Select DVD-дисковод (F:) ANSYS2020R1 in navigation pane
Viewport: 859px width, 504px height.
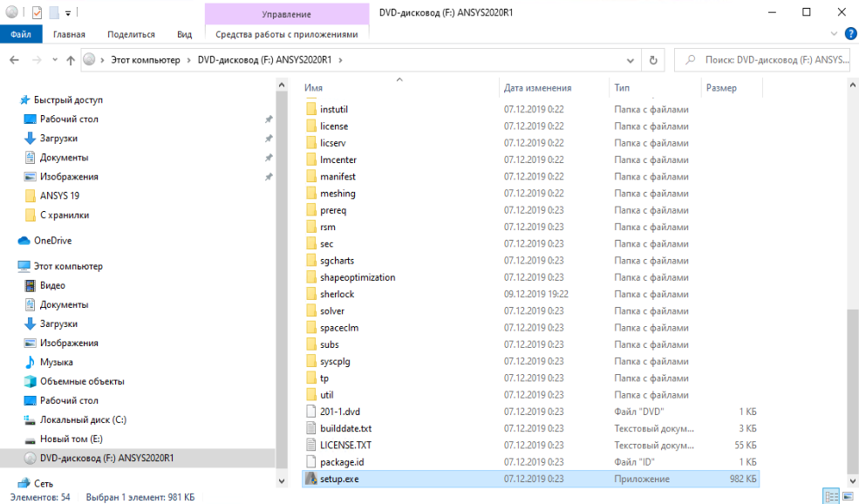point(138,458)
